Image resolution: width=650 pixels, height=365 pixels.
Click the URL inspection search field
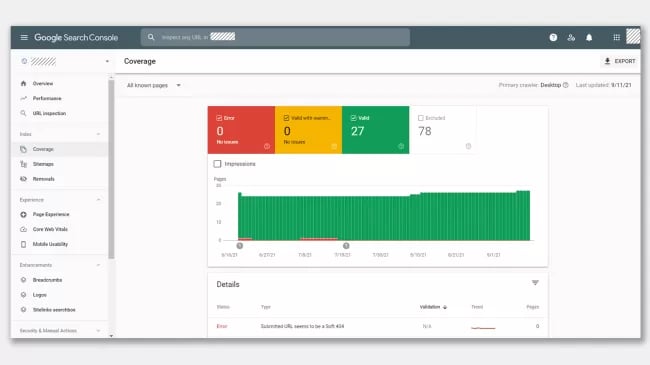tap(275, 37)
